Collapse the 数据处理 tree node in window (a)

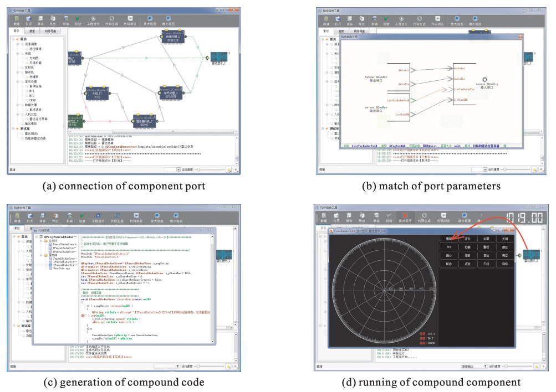tap(18, 105)
